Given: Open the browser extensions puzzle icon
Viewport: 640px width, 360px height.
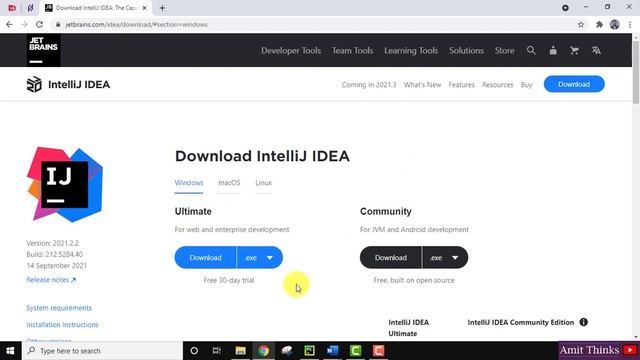Looking at the screenshot, I should pyautogui.click(x=599, y=24).
